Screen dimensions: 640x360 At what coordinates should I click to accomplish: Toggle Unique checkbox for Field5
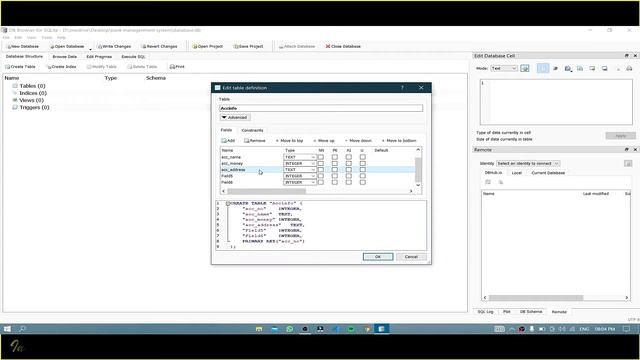pyautogui.click(x=362, y=176)
